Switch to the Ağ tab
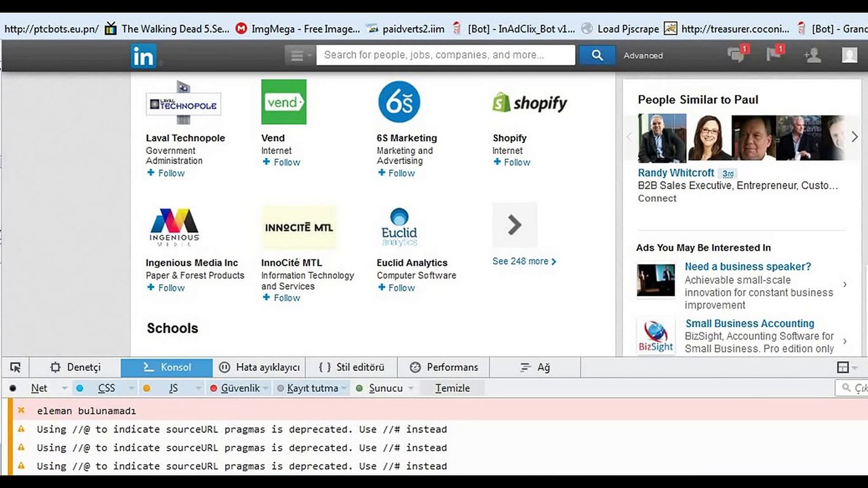Screen dimensions: 868x488 (x=535, y=367)
